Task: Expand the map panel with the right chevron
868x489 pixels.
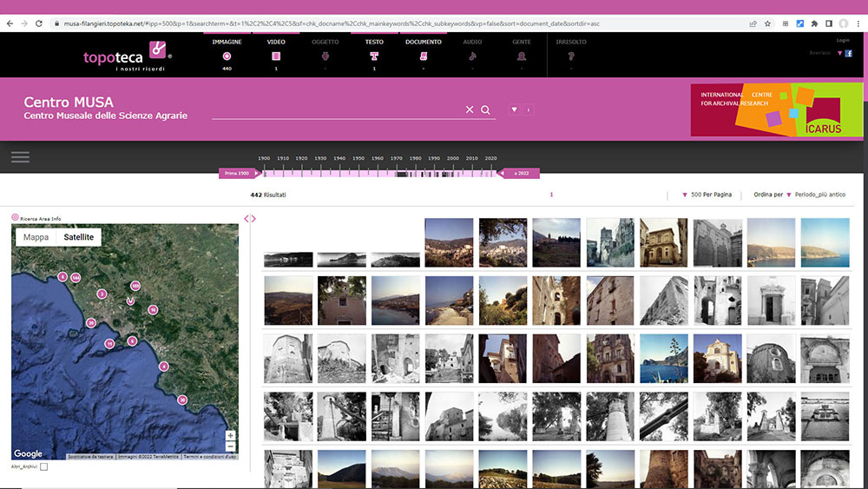Action: coord(253,219)
